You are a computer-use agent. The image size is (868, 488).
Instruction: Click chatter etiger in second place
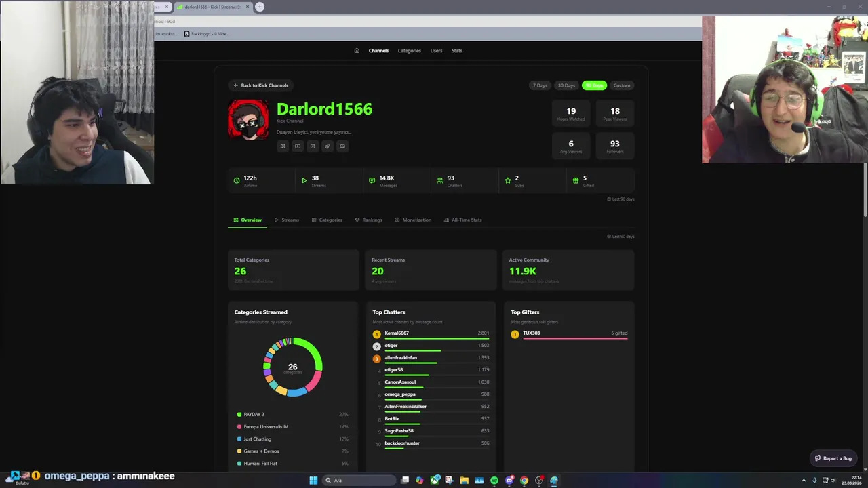[391, 345]
